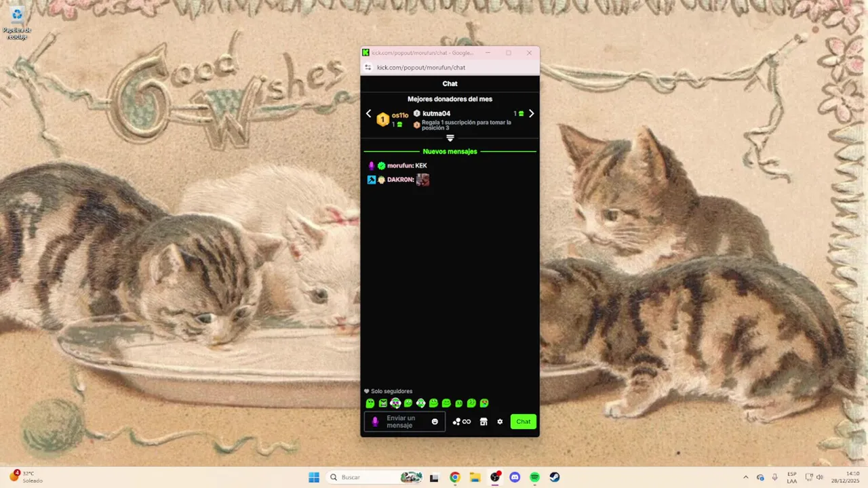Image resolution: width=868 pixels, height=488 pixels.
Task: Click DAKRON's blue moderator badge
Action: [371, 180]
